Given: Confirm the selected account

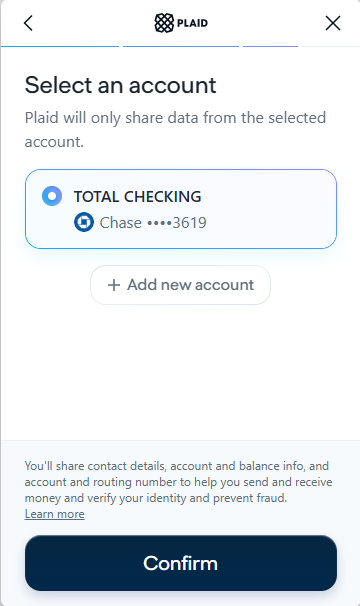Looking at the screenshot, I should click(181, 563).
